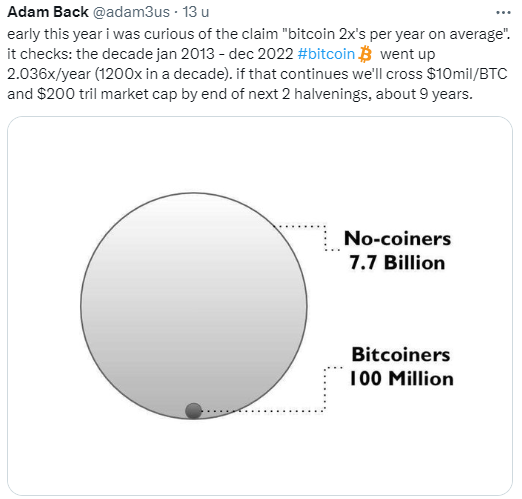Viewport: 522px width, 499px height.
Task: Open the tweet via the 13 u timestamp
Action: (196, 12)
